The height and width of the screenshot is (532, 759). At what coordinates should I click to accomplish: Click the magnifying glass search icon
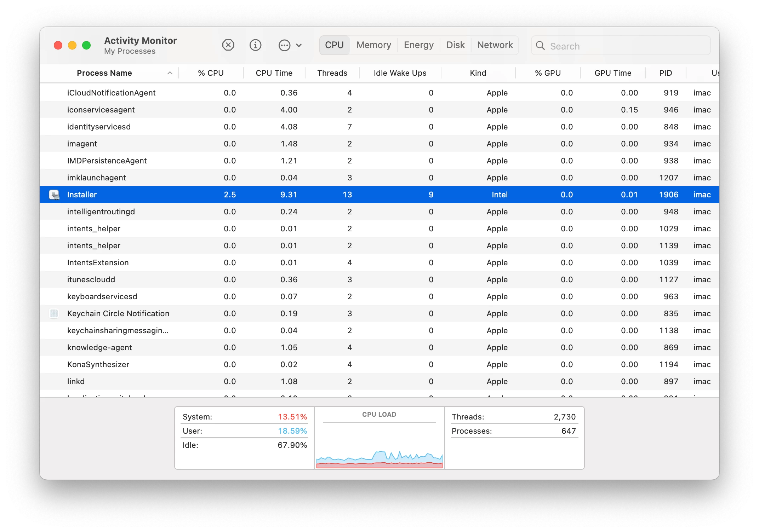(540, 46)
